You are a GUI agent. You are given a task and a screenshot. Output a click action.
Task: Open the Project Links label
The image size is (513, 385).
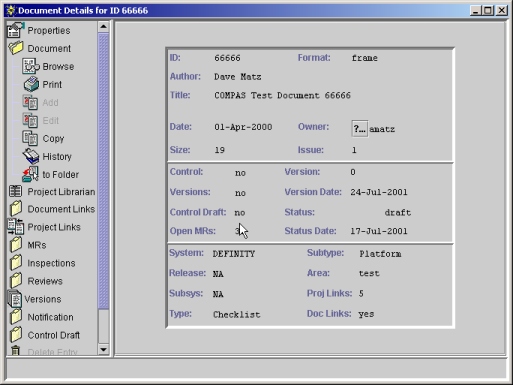point(54,227)
